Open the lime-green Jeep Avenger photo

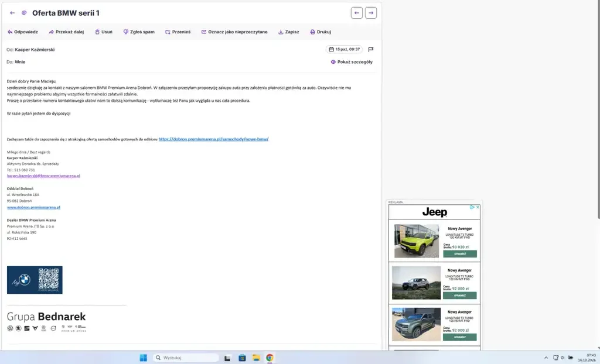(x=417, y=241)
